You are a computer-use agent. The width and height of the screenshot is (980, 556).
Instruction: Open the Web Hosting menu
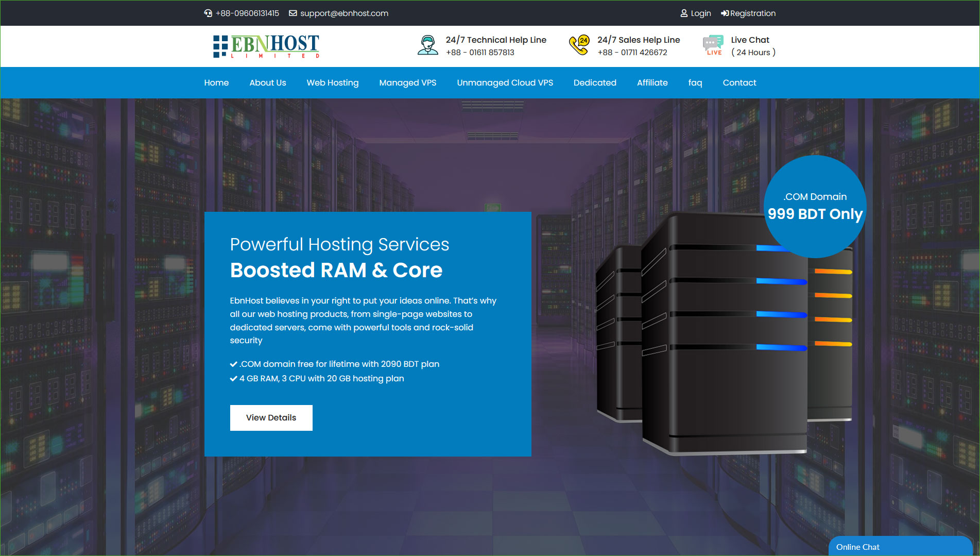tap(333, 82)
